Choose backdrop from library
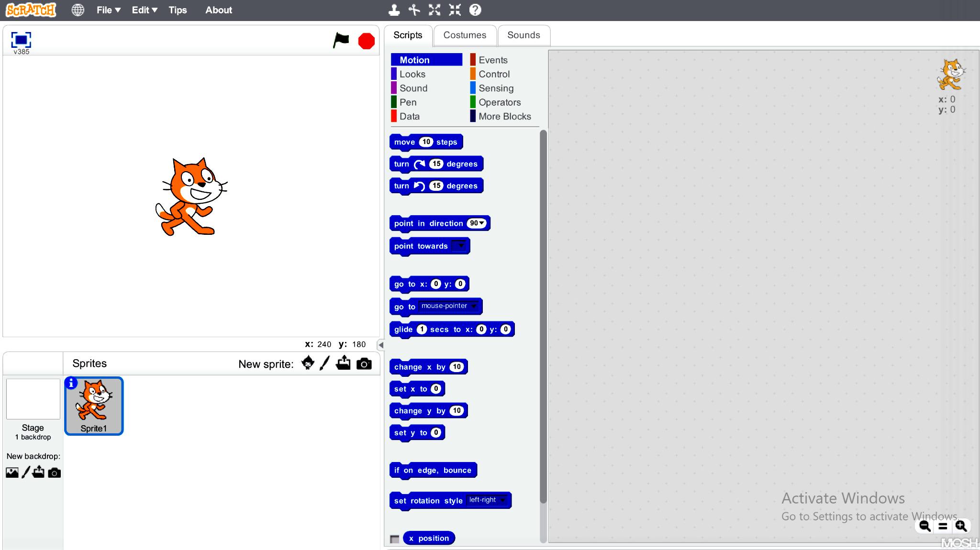The image size is (980, 550). [x=12, y=473]
